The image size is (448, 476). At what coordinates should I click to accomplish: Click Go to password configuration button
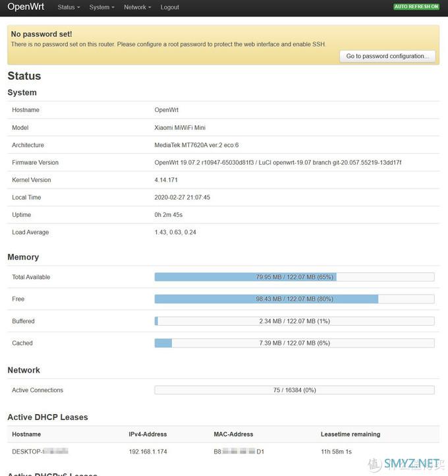(x=387, y=56)
